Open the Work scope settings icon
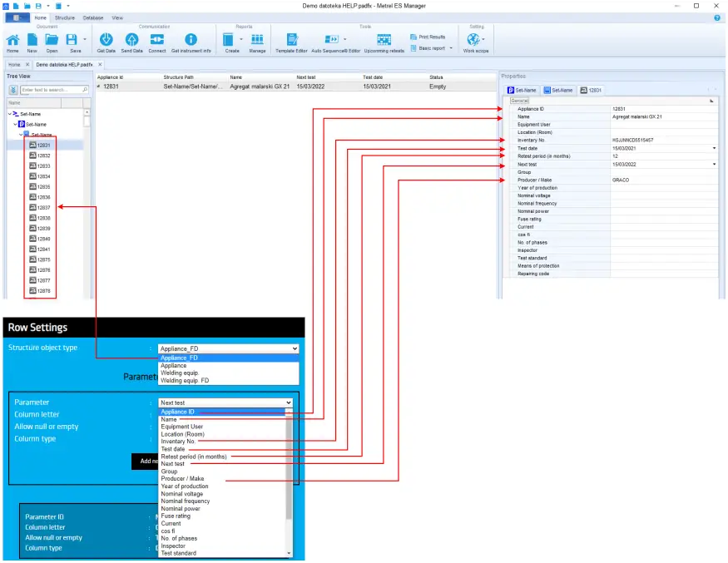Viewport: 728px width, 563px height. coord(475,40)
